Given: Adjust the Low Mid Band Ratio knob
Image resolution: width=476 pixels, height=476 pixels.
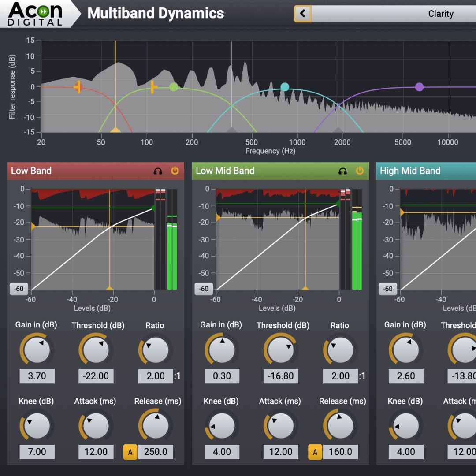Looking at the screenshot, I should coord(340,350).
